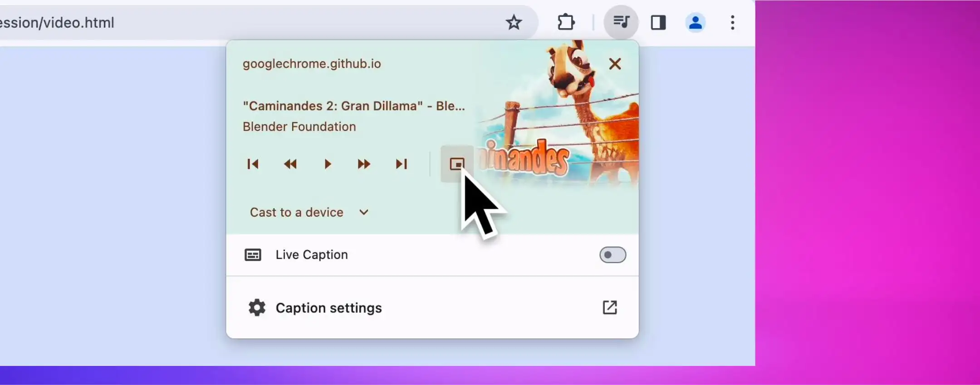Play the Caminandes video

328,164
